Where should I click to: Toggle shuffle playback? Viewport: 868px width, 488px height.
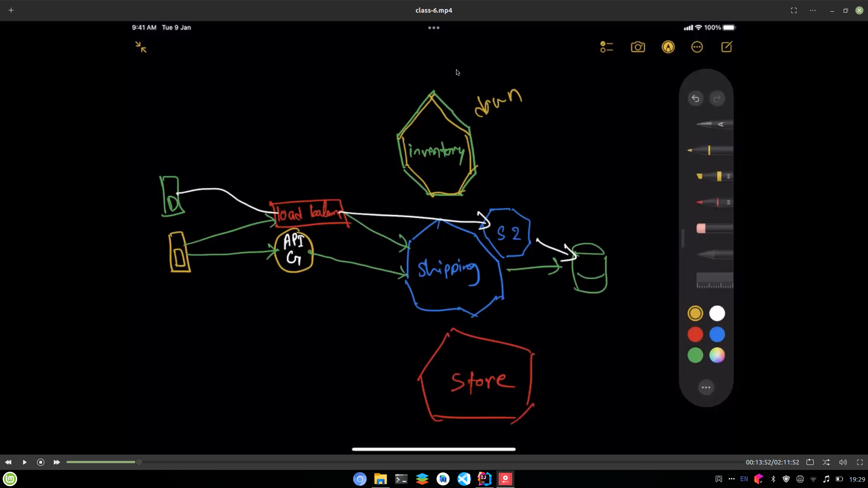tap(826, 462)
